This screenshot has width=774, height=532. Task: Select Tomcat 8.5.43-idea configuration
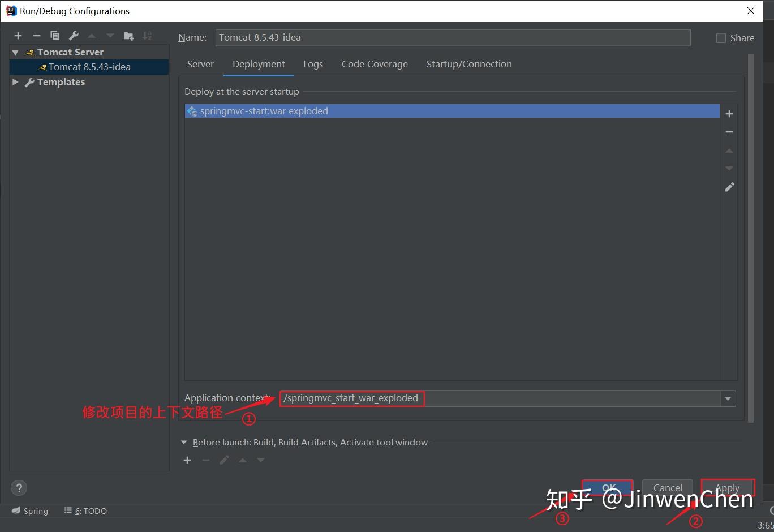click(x=89, y=67)
